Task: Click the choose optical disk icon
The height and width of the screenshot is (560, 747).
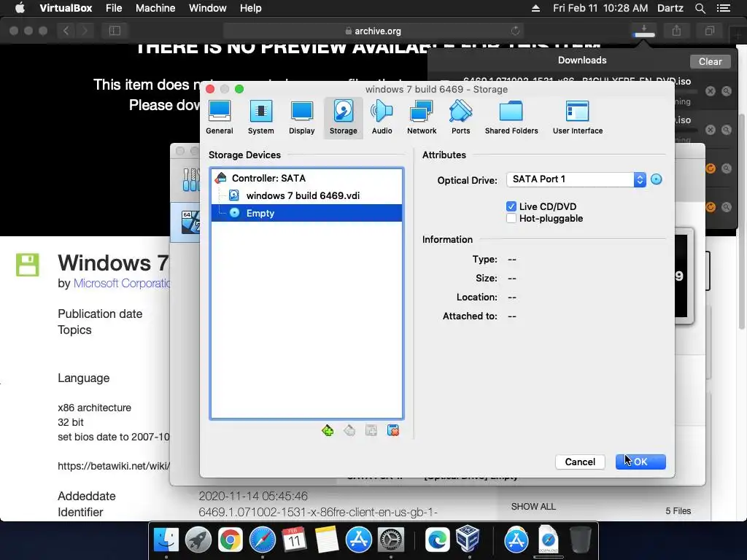Action: (x=657, y=179)
